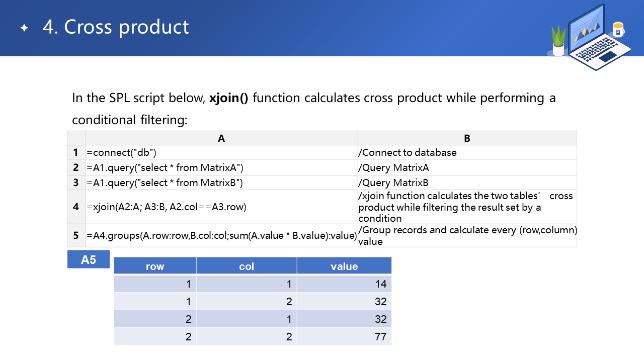
Task: Click the "/Connect to database" comment cell
Action: tap(467, 153)
